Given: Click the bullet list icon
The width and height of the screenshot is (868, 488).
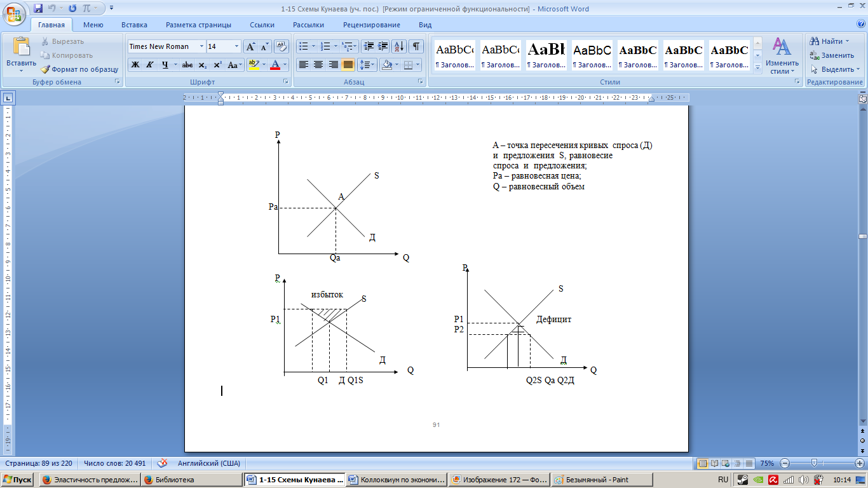Looking at the screenshot, I should (x=303, y=46).
